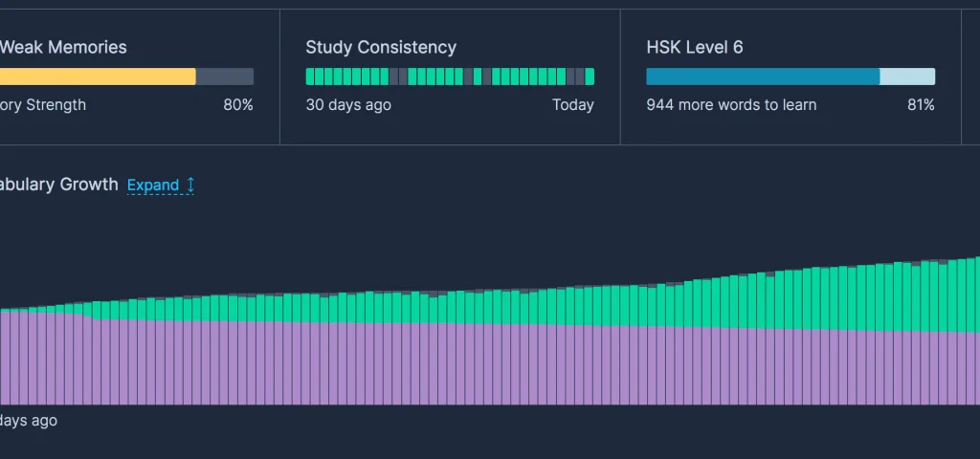Click the 30 days ago label
The width and height of the screenshot is (980, 459).
point(348,105)
